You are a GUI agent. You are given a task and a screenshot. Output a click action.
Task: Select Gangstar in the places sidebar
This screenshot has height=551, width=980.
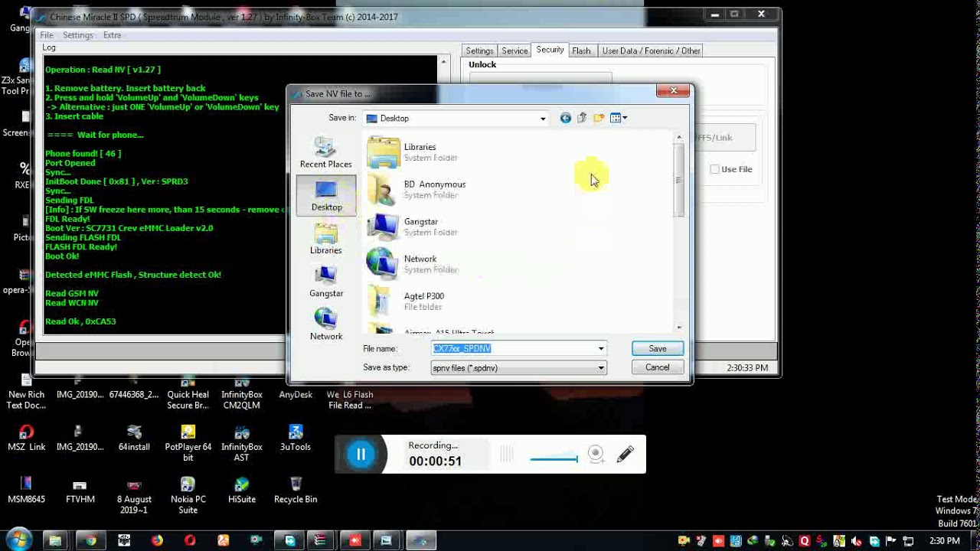[x=326, y=282]
